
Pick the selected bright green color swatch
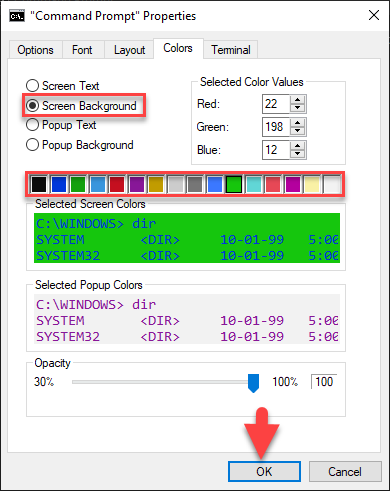tap(234, 184)
